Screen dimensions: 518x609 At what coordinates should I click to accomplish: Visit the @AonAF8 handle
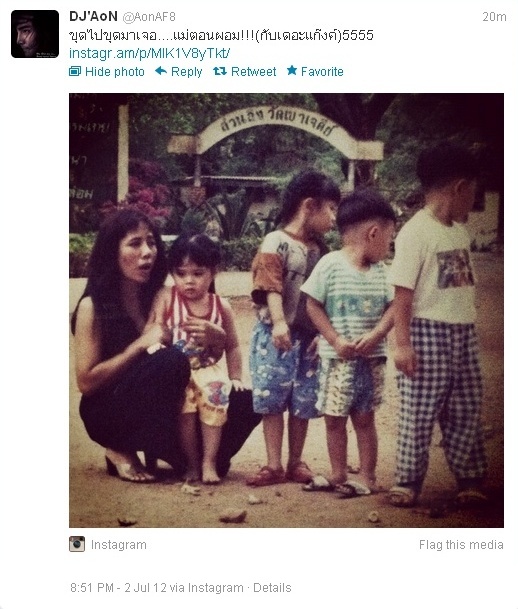(149, 17)
